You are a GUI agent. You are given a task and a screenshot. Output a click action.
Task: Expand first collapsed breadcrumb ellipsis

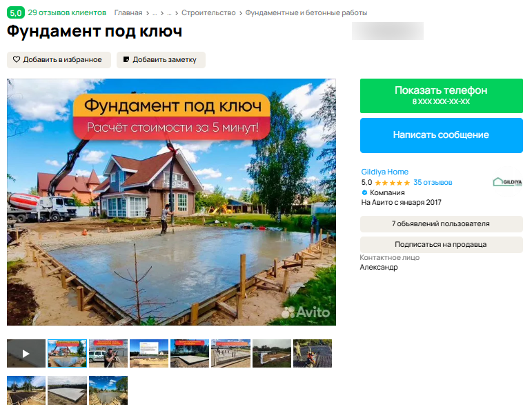pyautogui.click(x=155, y=13)
